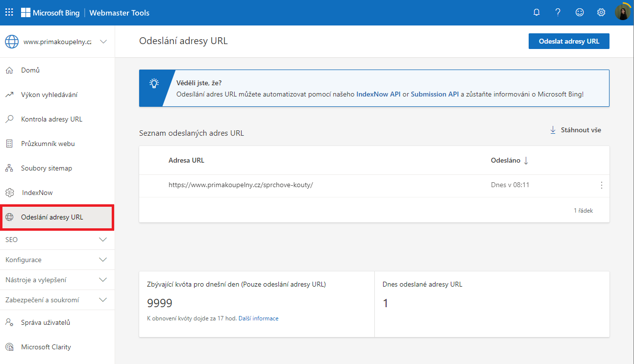Click the Dnes v 08:11 timestamp
This screenshot has width=634, height=364.
(510, 185)
